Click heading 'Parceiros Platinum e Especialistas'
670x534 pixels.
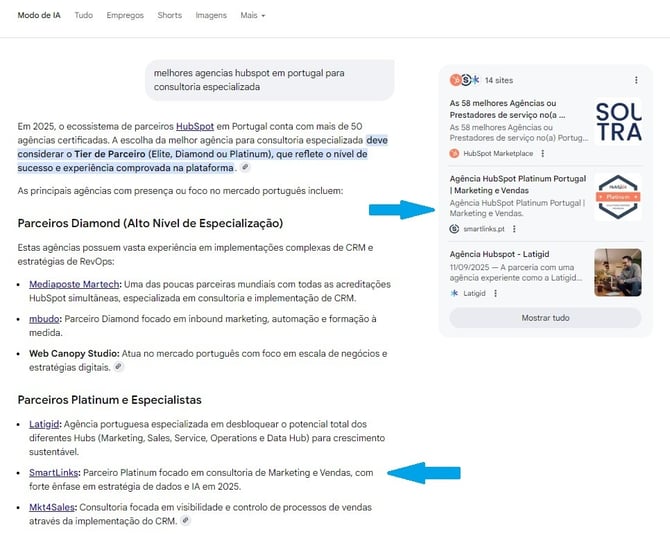click(109, 400)
